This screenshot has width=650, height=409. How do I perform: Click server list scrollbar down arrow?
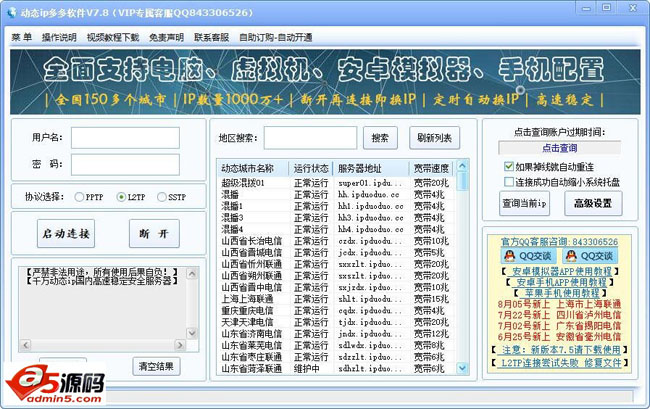(x=462, y=367)
